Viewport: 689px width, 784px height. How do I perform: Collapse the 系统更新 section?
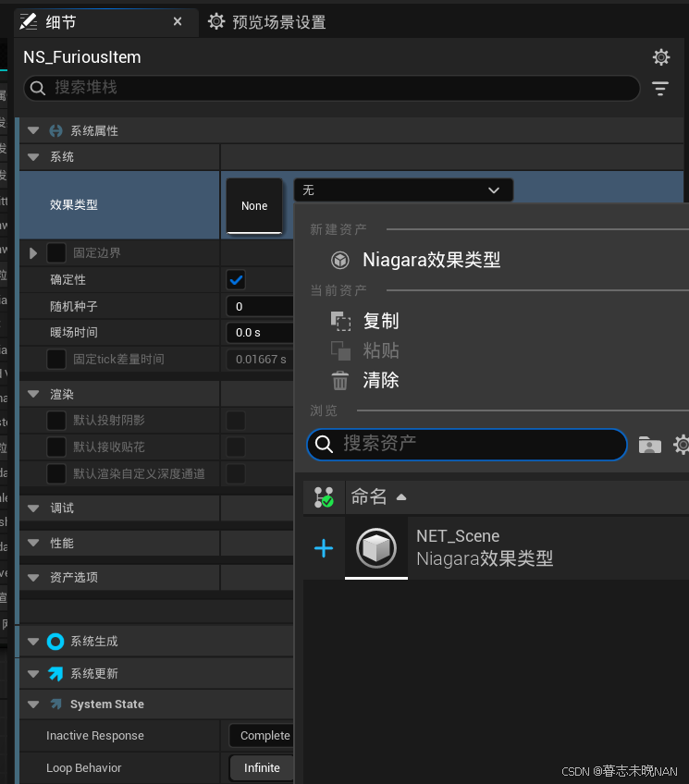(33, 673)
